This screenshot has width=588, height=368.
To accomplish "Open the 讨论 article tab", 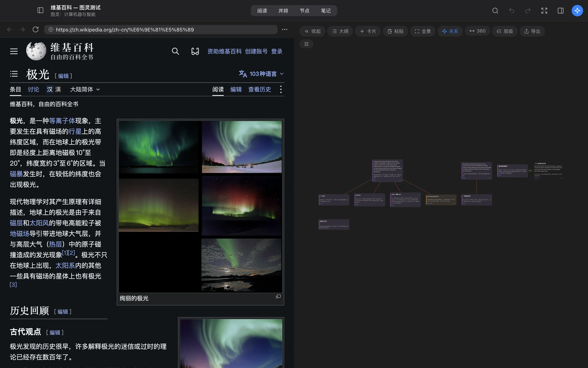I will (x=33, y=89).
